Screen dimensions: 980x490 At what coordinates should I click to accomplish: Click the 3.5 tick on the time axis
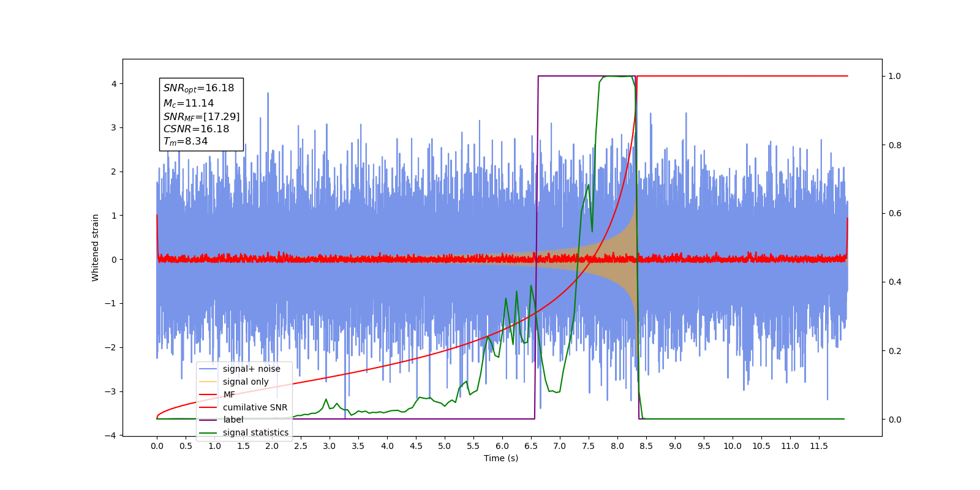tap(358, 446)
